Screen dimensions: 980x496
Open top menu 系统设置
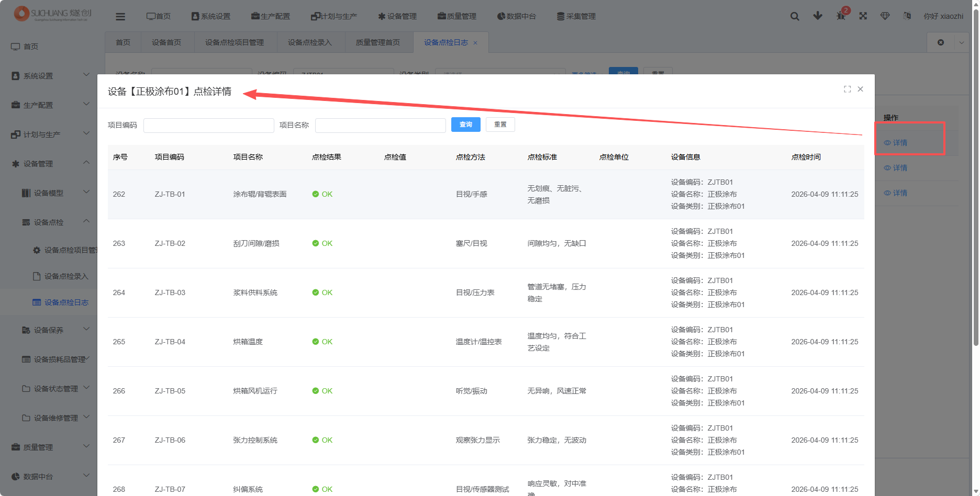point(211,16)
